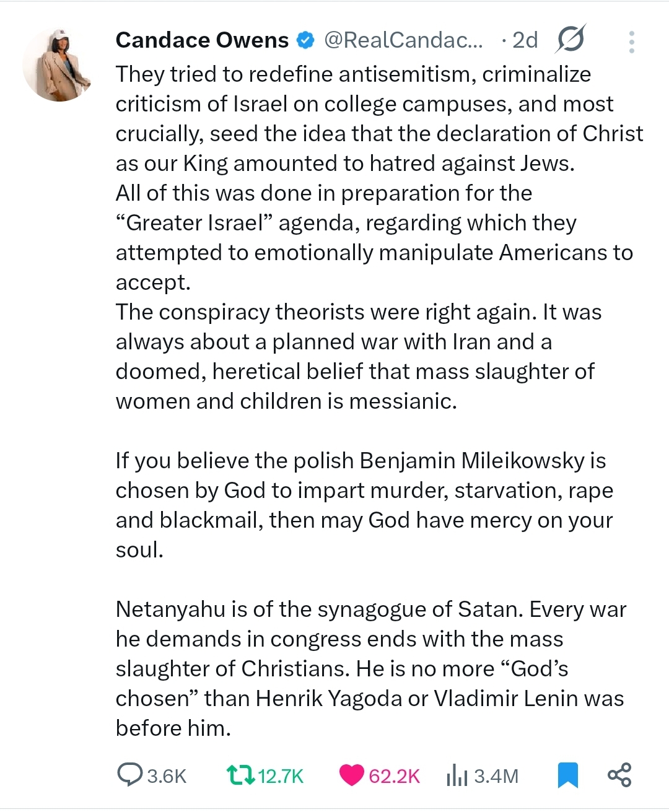Open the reply speech bubble icon
Image resolution: width=669 pixels, height=812 pixels.
[129, 775]
